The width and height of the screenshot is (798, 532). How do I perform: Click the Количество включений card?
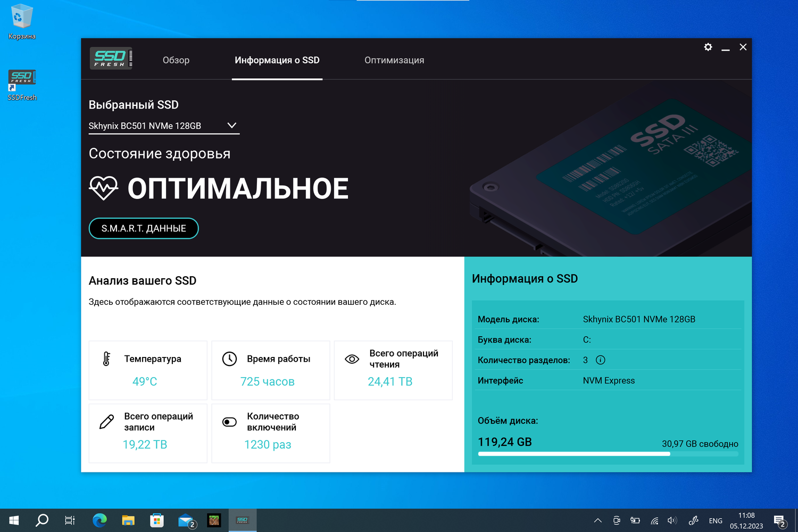click(x=271, y=433)
